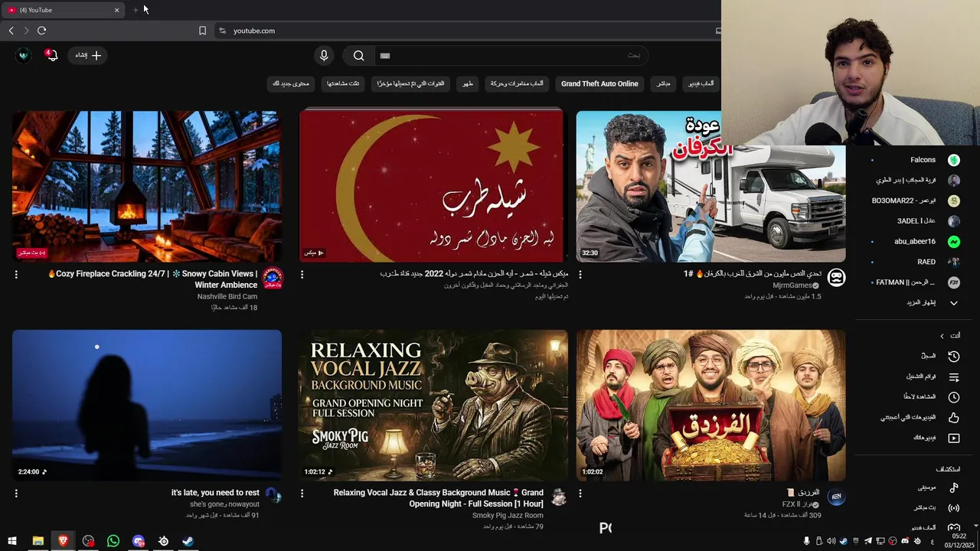Click the Smoky Pig Jazz Room avatar

click(x=559, y=497)
